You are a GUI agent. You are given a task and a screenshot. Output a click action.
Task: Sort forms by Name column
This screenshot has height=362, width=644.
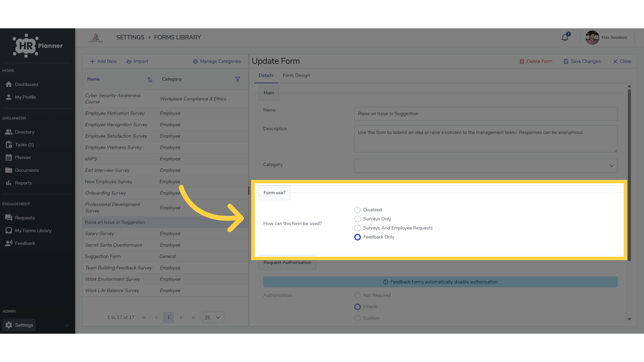(x=150, y=79)
